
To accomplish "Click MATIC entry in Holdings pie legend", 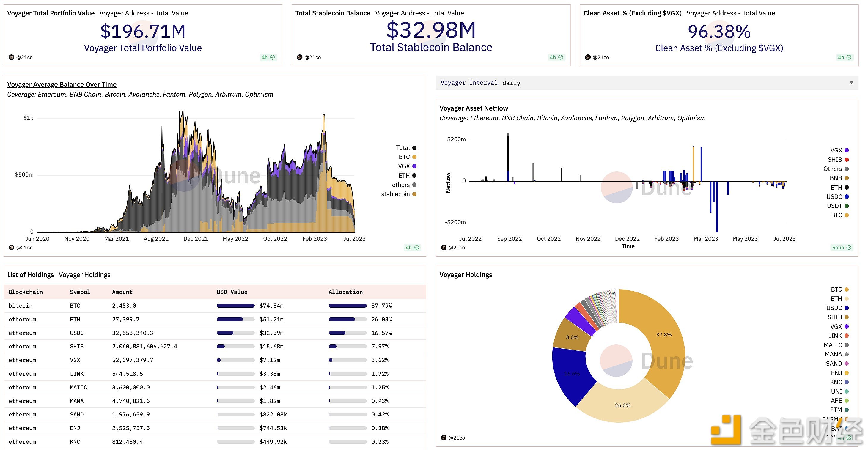I will 836,345.
